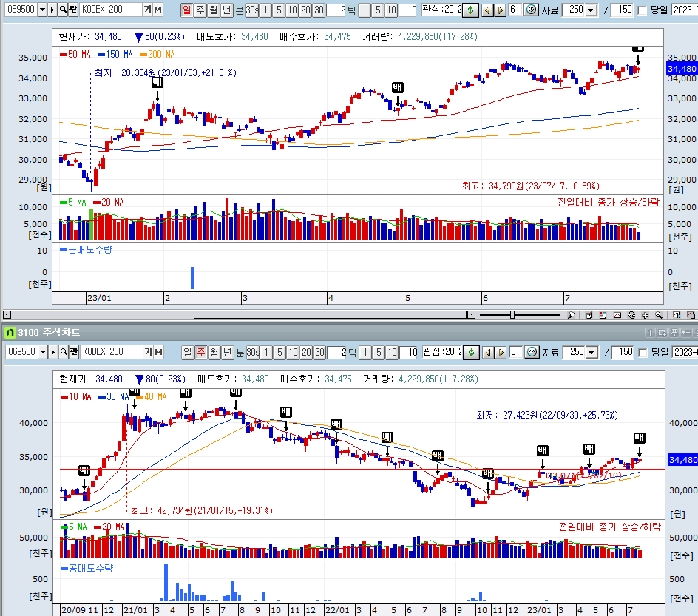Click the clock timer icon in lower toolbar
This screenshot has height=616, width=698.
tap(532, 352)
